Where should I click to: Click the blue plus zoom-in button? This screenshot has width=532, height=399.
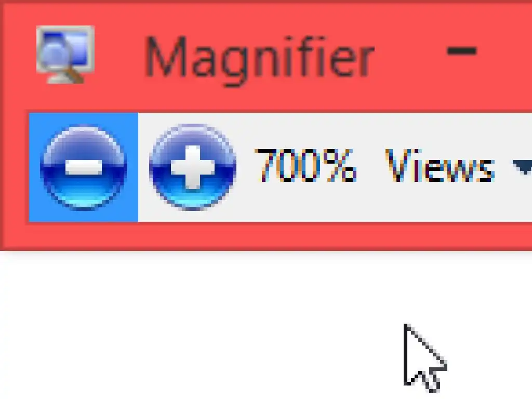(x=193, y=167)
